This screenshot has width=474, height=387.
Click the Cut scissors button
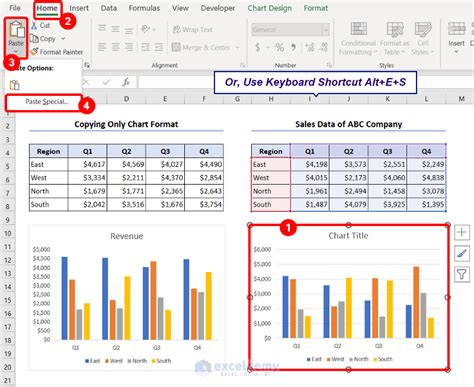click(x=41, y=25)
